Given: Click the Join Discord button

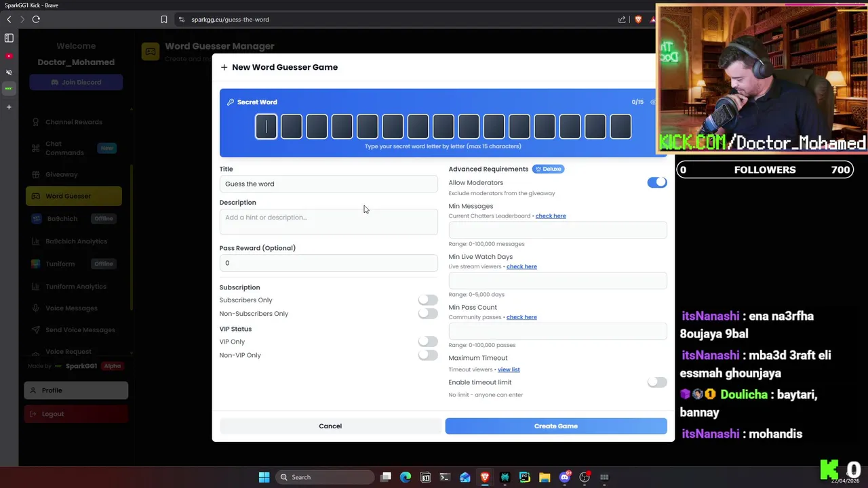Looking at the screenshot, I should coord(76,82).
